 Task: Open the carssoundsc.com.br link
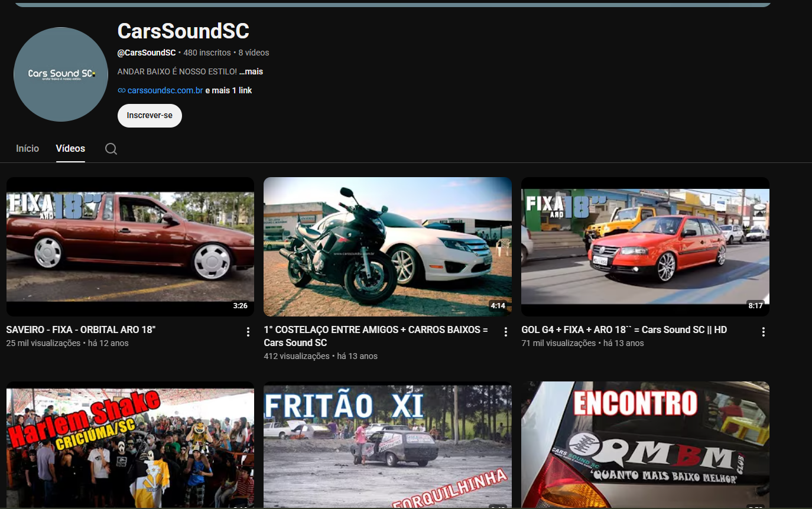tap(165, 91)
